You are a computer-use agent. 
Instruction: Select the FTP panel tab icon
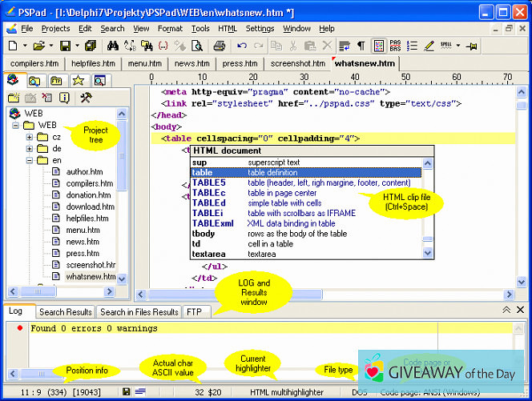(x=56, y=81)
